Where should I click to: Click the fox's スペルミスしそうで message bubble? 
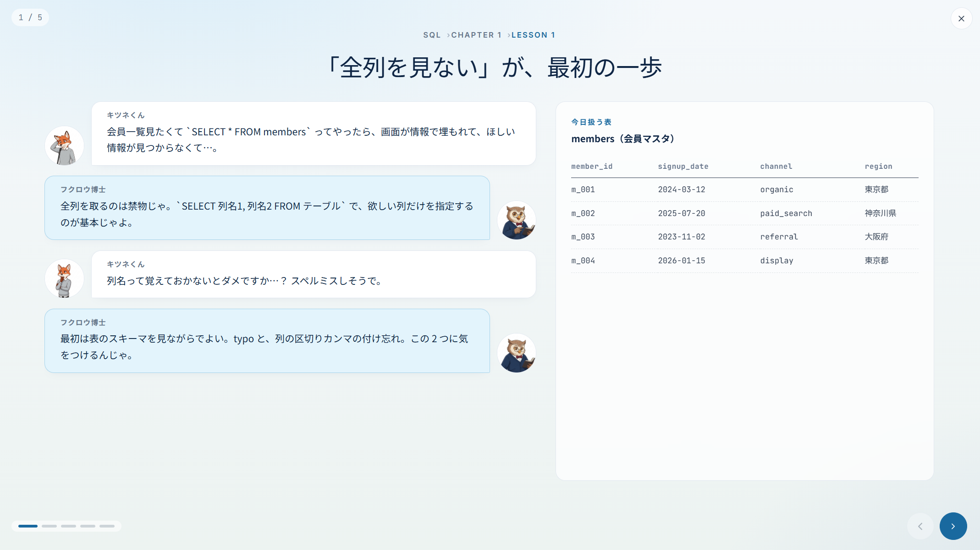pos(314,274)
